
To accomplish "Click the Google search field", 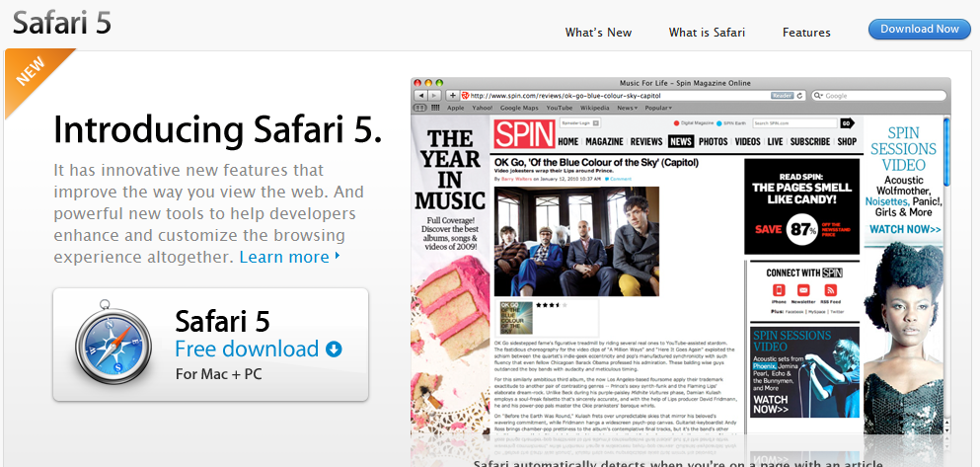I will [879, 96].
